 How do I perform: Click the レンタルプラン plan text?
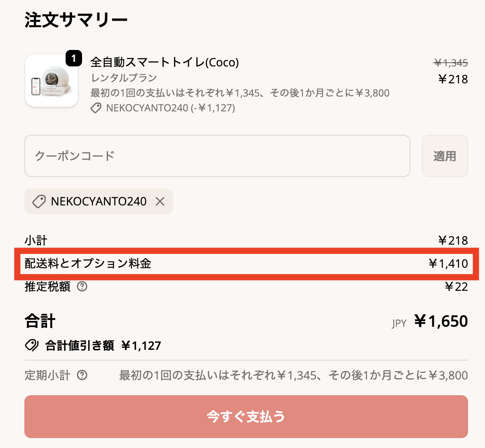coord(124,78)
